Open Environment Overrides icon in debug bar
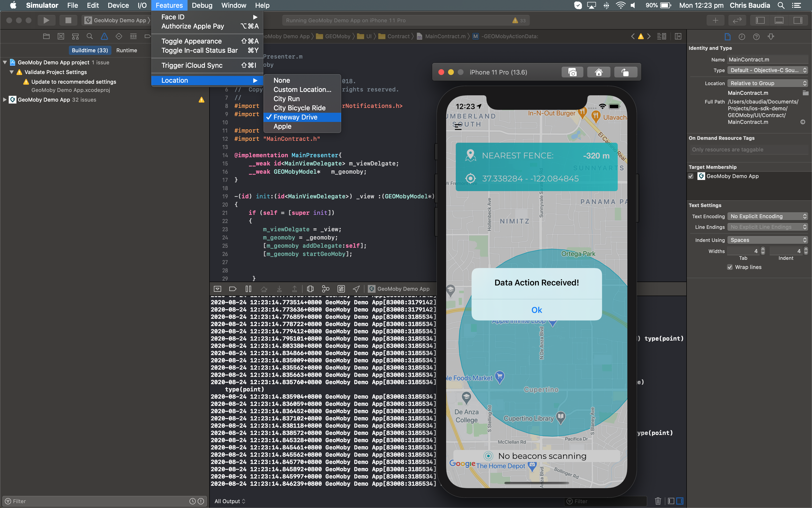This screenshot has height=508, width=812. (341, 289)
